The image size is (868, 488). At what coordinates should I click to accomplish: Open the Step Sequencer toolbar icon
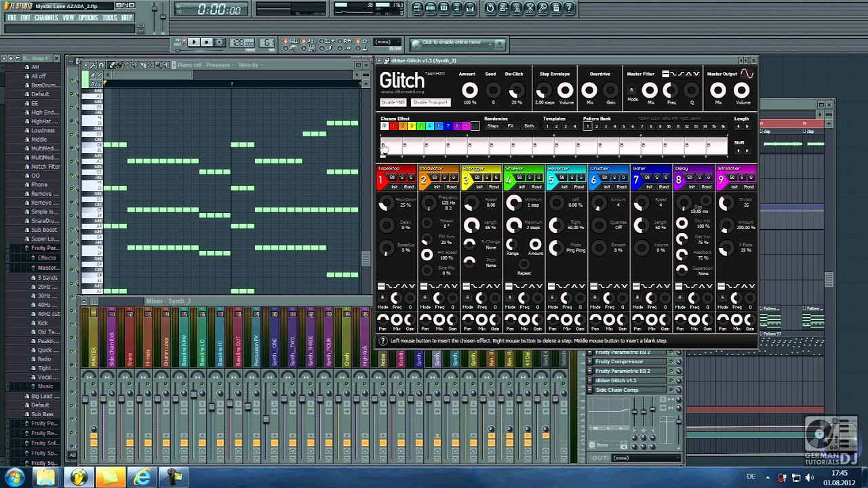coord(431,8)
